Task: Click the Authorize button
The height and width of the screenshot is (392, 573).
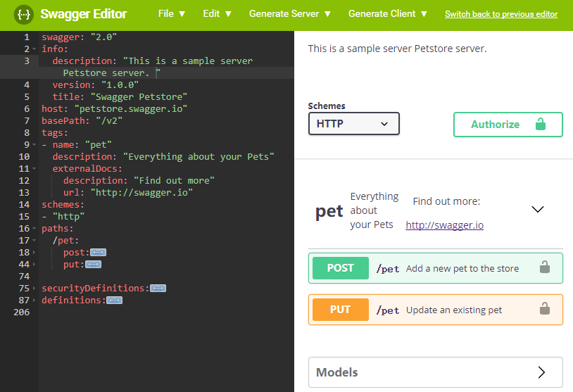Action: coord(508,125)
